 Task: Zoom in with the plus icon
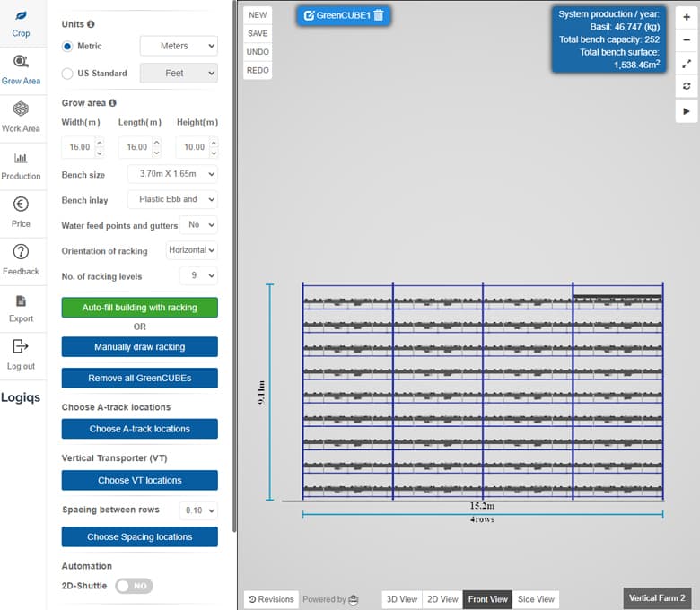[x=687, y=17]
